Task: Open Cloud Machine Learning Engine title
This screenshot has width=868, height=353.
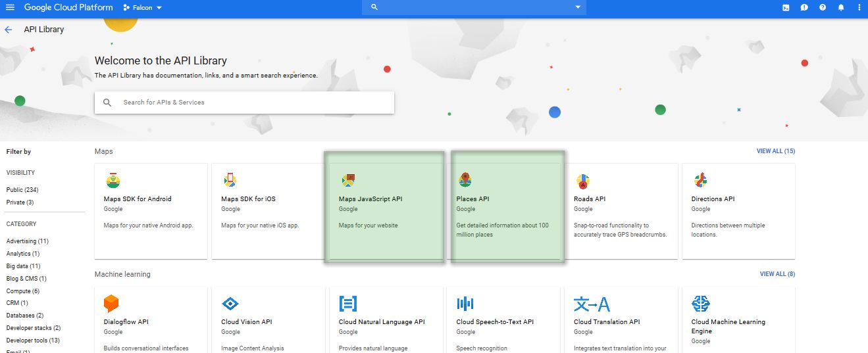Action: [x=728, y=327]
